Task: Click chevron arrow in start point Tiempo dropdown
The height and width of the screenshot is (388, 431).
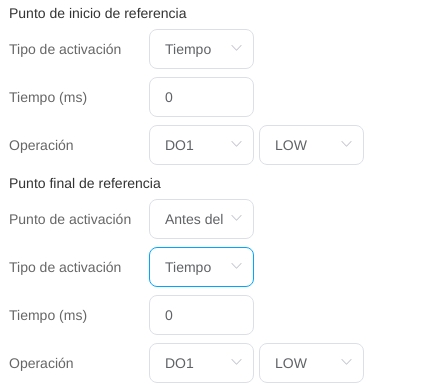Action: [x=236, y=48]
